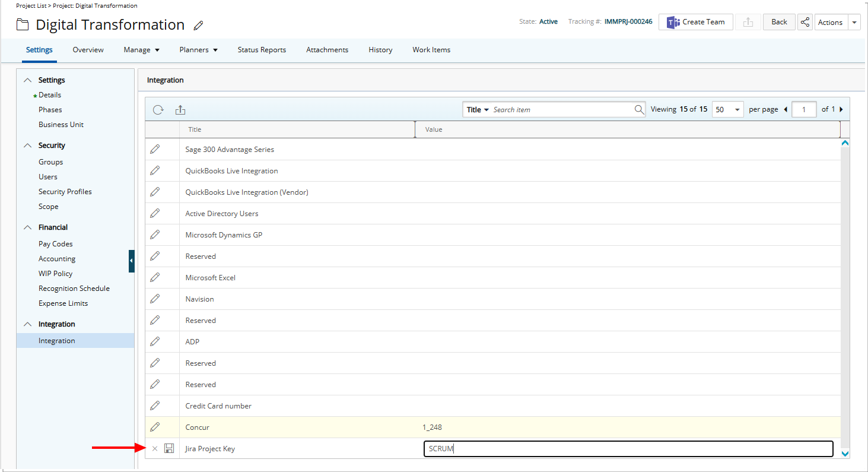View the History tab
Screen dimensions: 868x472
380,50
